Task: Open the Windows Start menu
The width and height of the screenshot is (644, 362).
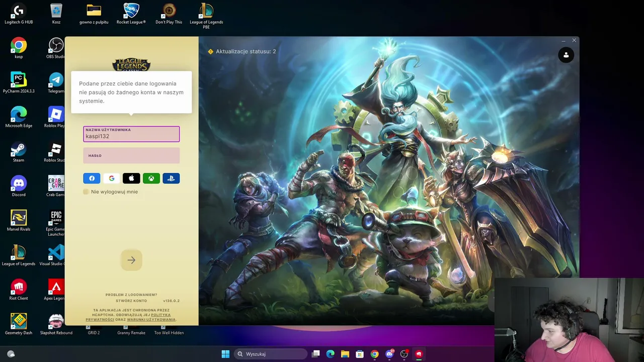Action: coord(225,354)
